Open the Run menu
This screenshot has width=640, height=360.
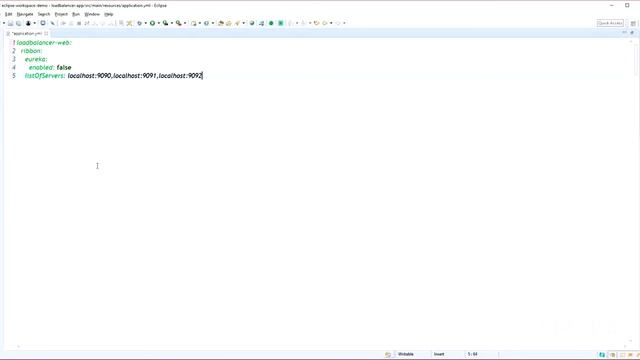click(76, 14)
